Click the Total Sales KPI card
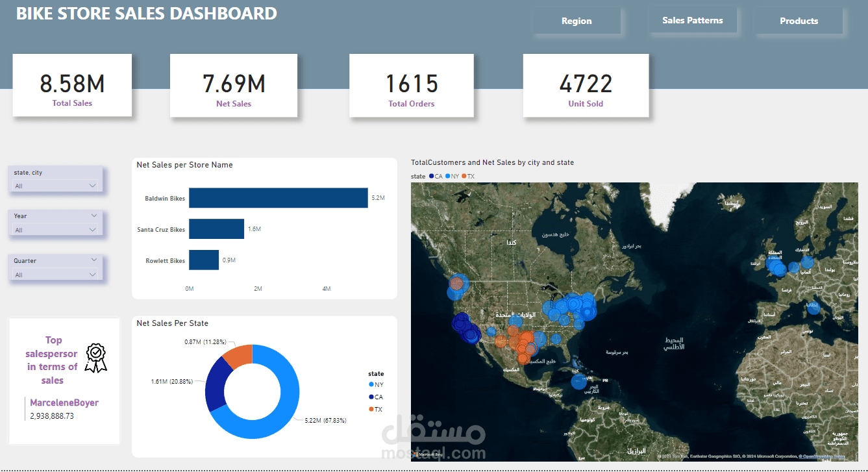Screen dimensions: 868x472 pos(71,84)
